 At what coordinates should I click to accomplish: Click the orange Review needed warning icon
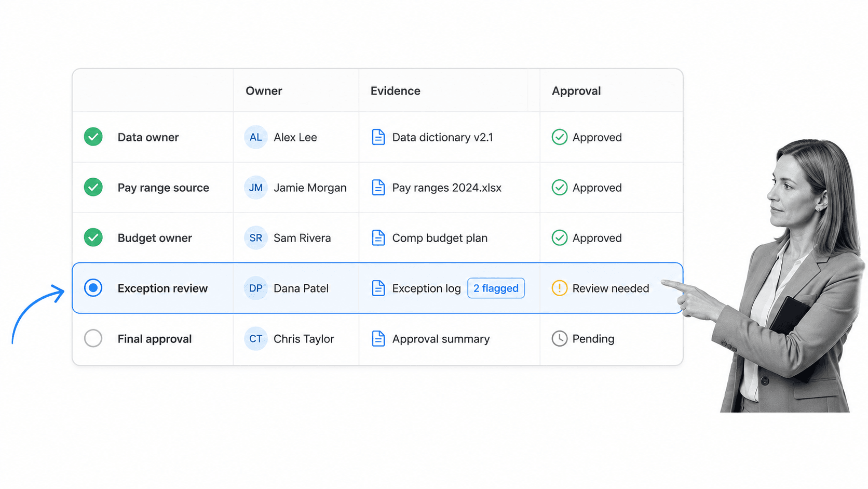click(x=560, y=288)
